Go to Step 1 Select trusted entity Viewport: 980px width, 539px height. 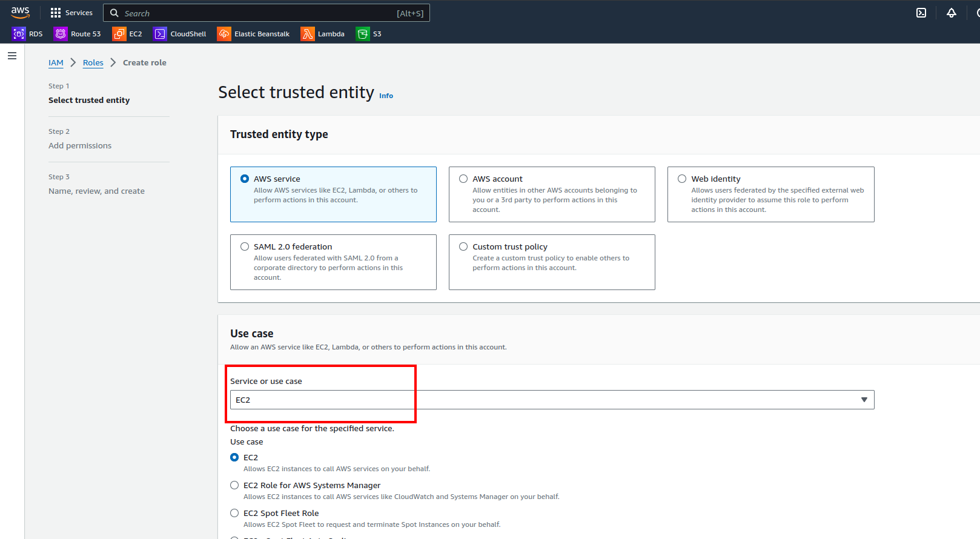pos(89,100)
